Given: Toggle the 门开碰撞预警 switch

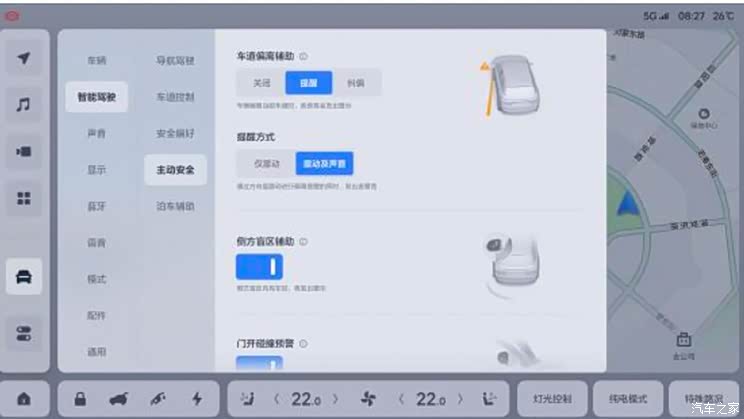Looking at the screenshot, I should click(x=259, y=363).
